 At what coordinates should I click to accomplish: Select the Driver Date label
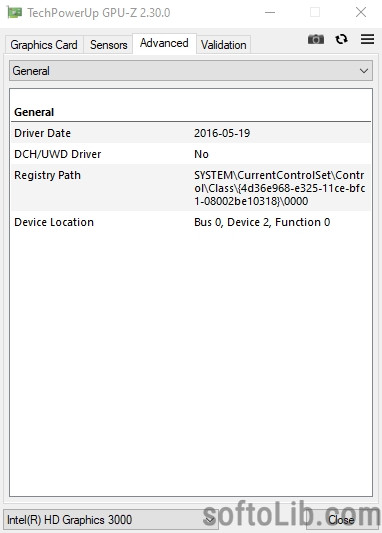tap(42, 133)
